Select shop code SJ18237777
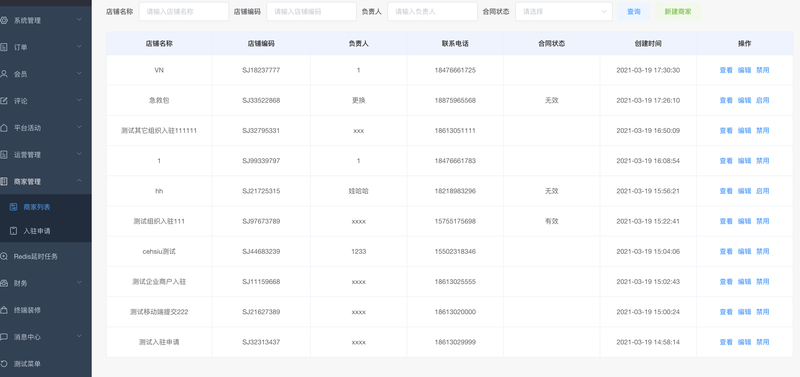 261,70
